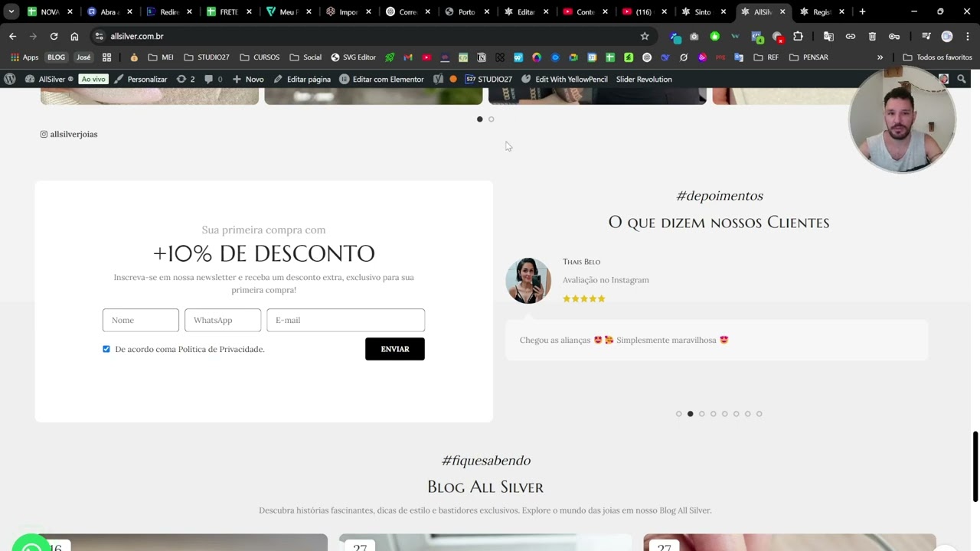Viewport: 980px width, 551px height.
Task: Open the PENSAR bookmarks folder
Action: pos(808,57)
